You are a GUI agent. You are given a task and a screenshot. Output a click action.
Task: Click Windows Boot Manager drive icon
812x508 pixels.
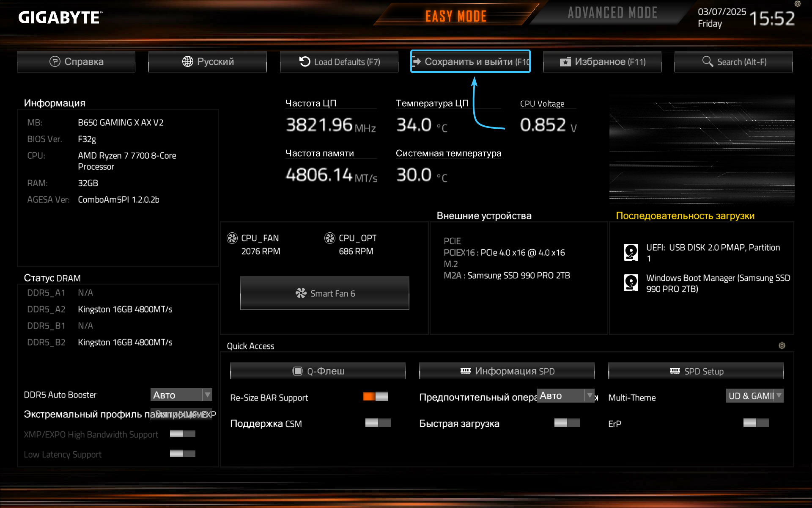point(631,283)
